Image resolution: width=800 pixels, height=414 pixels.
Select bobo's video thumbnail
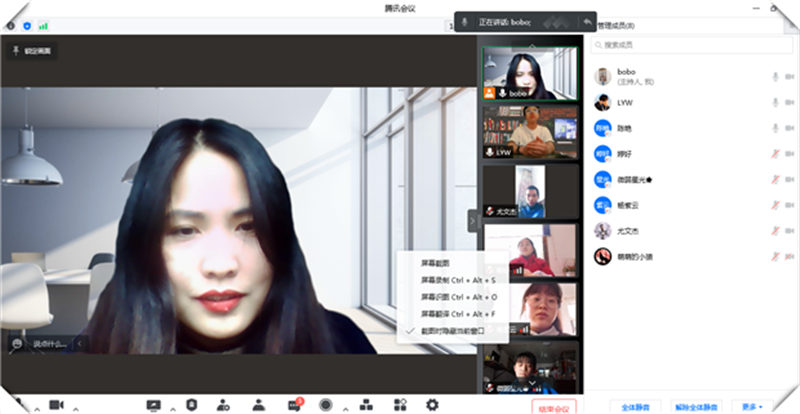pos(530,73)
